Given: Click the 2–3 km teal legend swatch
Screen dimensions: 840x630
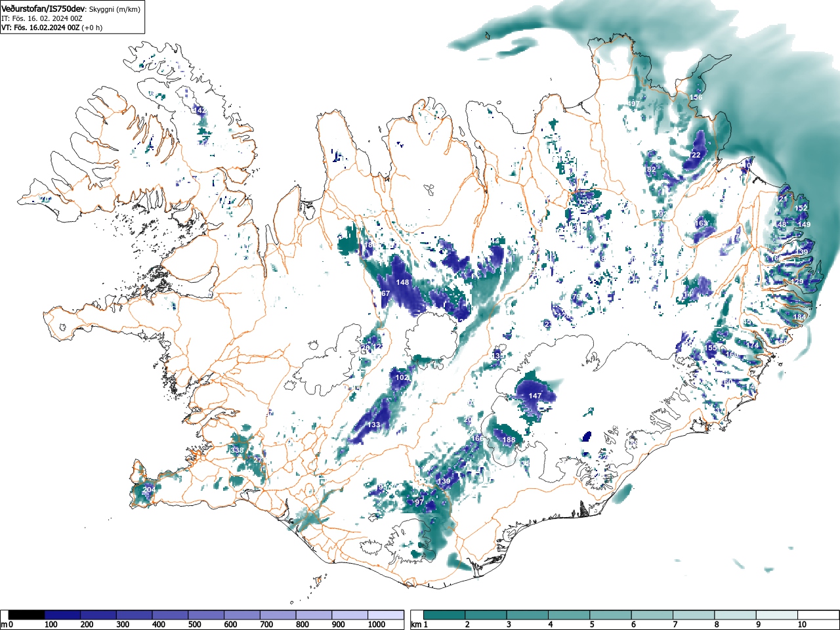Looking at the screenshot, I should tap(486, 615).
